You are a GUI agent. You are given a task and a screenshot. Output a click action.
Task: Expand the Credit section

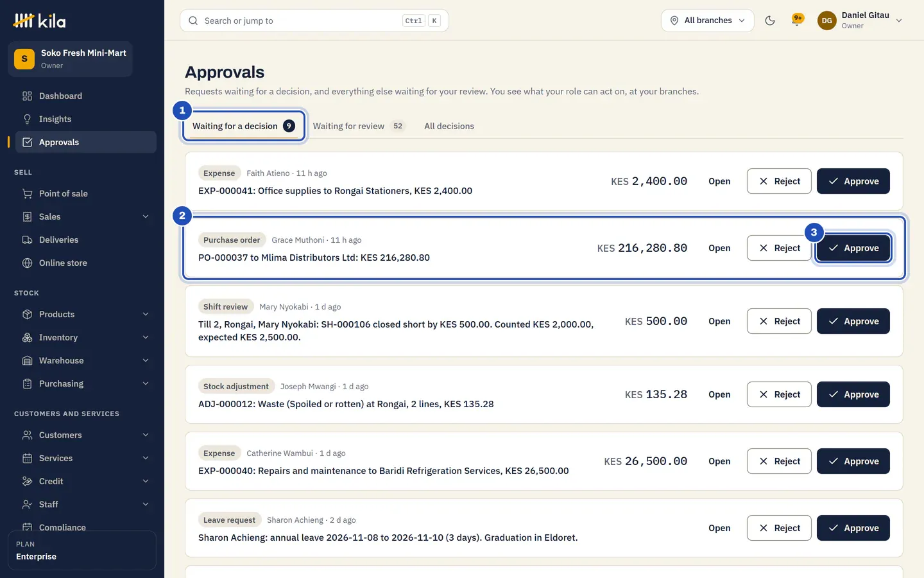tap(85, 481)
